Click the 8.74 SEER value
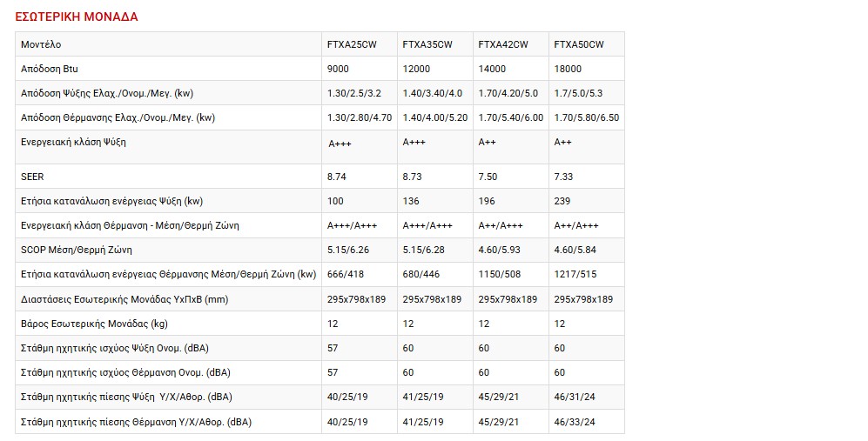Viewport: 868px width, 441px height. coord(337,177)
